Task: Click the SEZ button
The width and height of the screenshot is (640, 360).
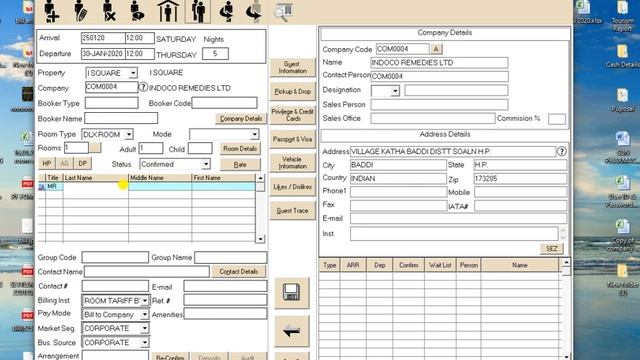Action: coord(551,249)
